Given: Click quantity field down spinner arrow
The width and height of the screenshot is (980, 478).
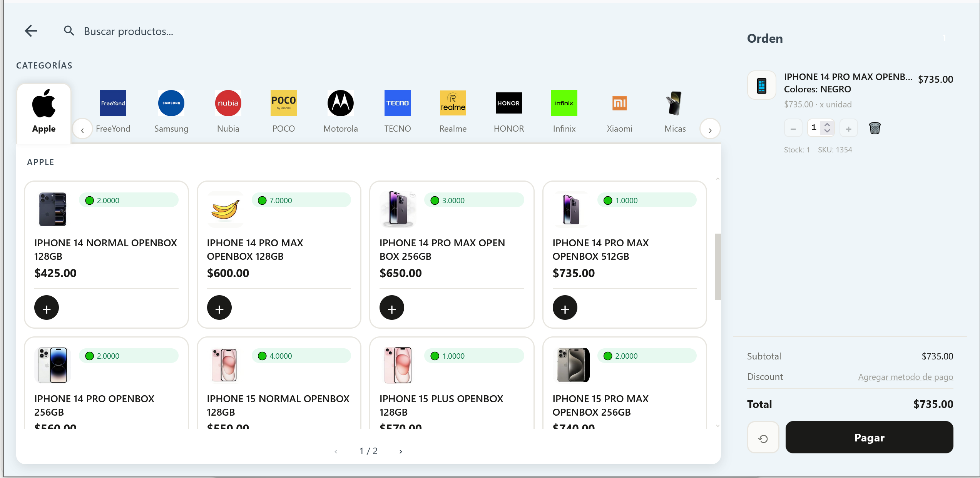Looking at the screenshot, I should pos(827,131).
